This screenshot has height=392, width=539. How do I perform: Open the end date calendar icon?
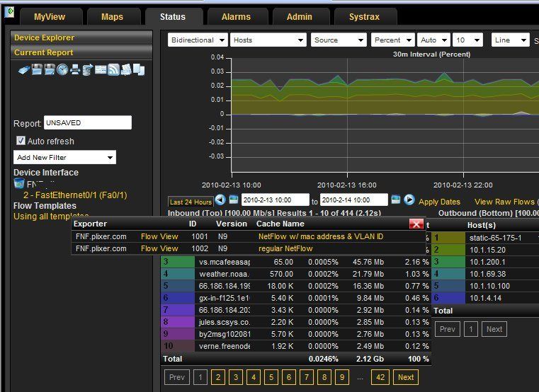click(396, 200)
